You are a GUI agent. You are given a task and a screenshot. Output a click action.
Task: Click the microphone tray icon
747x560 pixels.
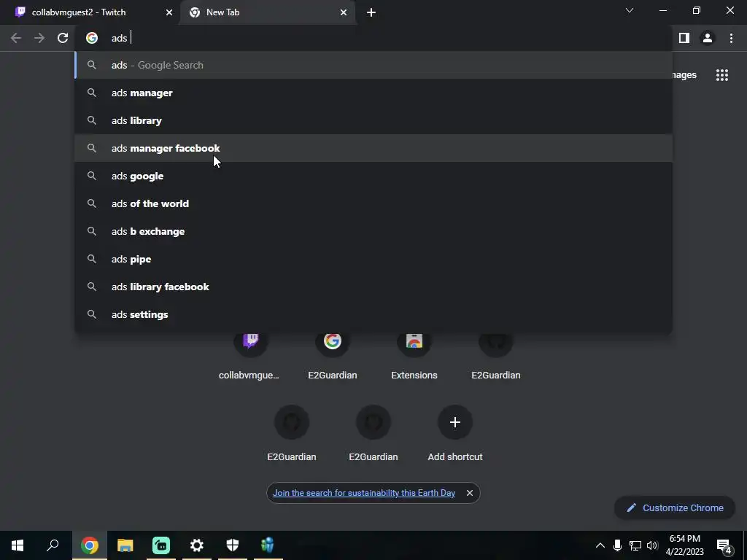[617, 545]
